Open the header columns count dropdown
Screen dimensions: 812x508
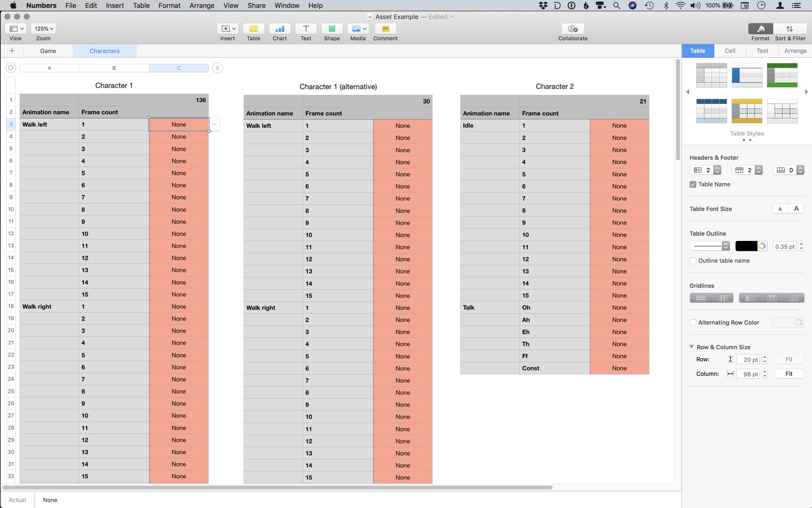tap(717, 170)
